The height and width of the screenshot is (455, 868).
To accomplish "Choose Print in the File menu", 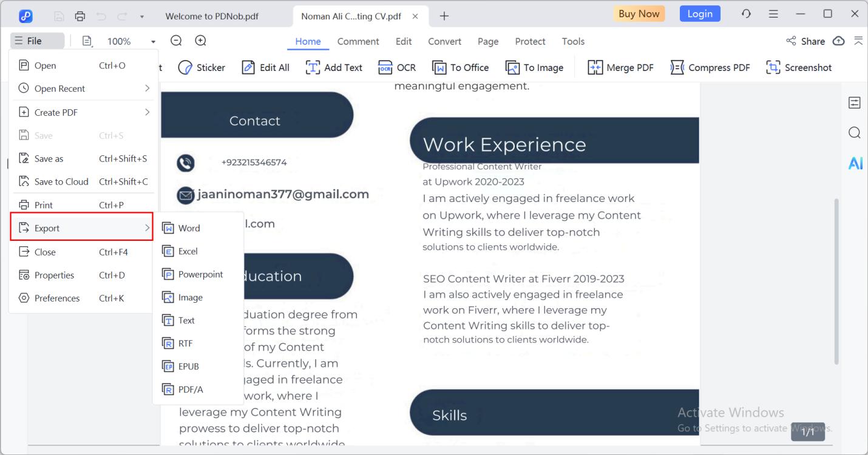I will pyautogui.click(x=83, y=205).
